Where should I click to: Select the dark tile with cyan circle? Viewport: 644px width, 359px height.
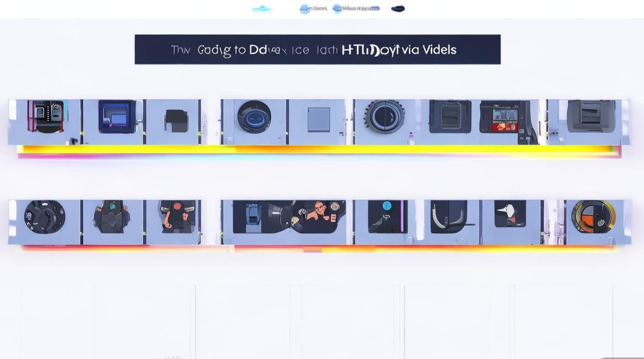pos(386,217)
